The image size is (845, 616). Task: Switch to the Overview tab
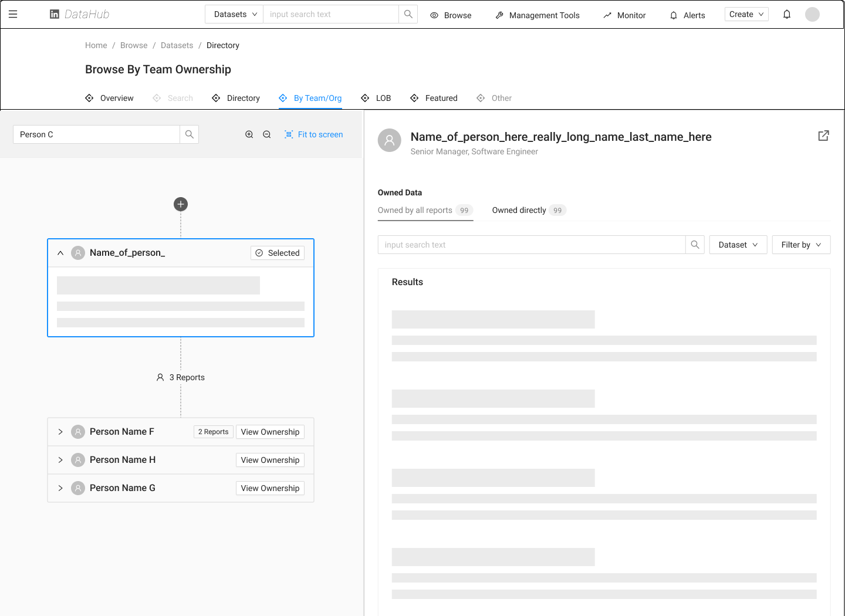point(109,98)
